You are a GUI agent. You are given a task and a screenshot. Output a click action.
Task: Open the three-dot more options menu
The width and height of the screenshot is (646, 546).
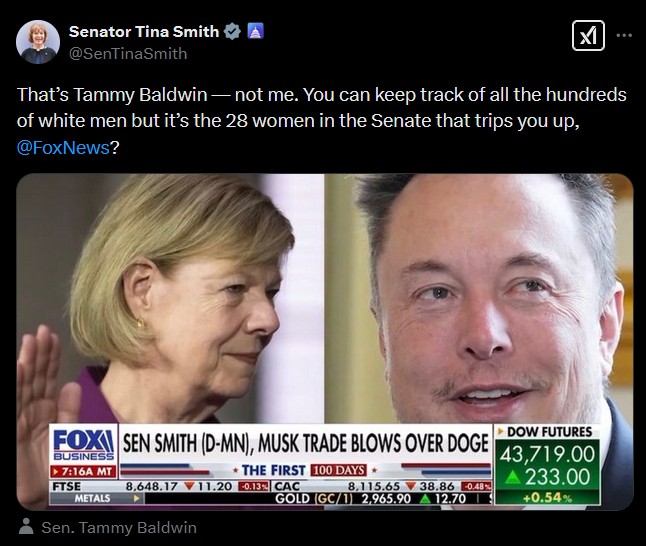tap(624, 35)
